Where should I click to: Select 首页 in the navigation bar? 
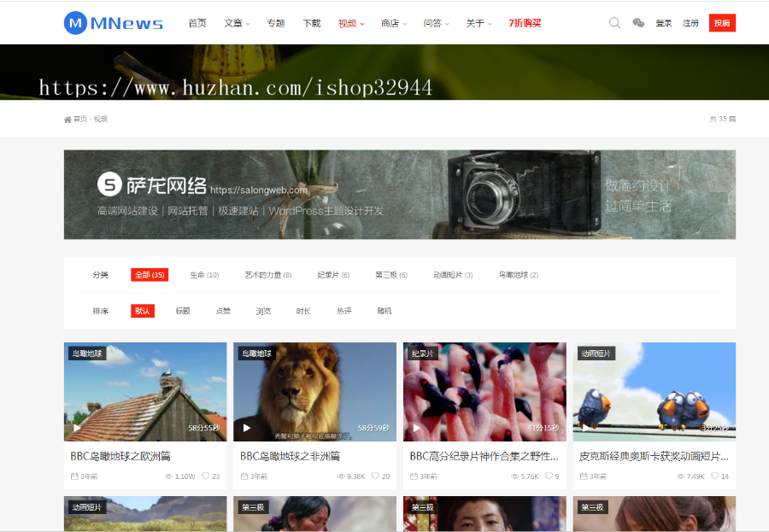click(197, 22)
